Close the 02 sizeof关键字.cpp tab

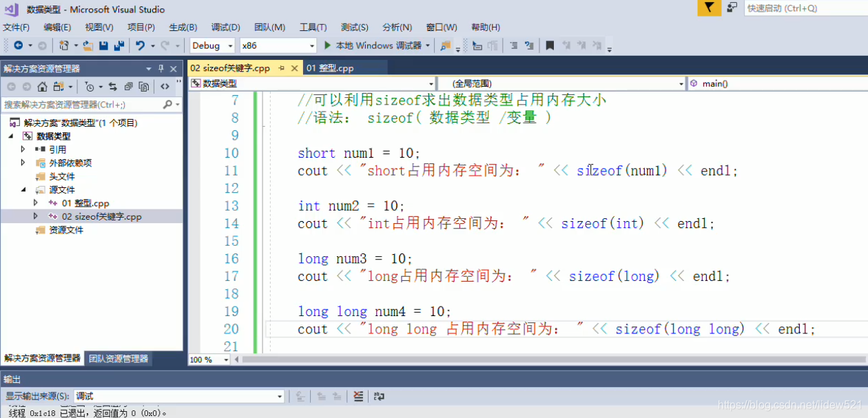click(x=295, y=68)
